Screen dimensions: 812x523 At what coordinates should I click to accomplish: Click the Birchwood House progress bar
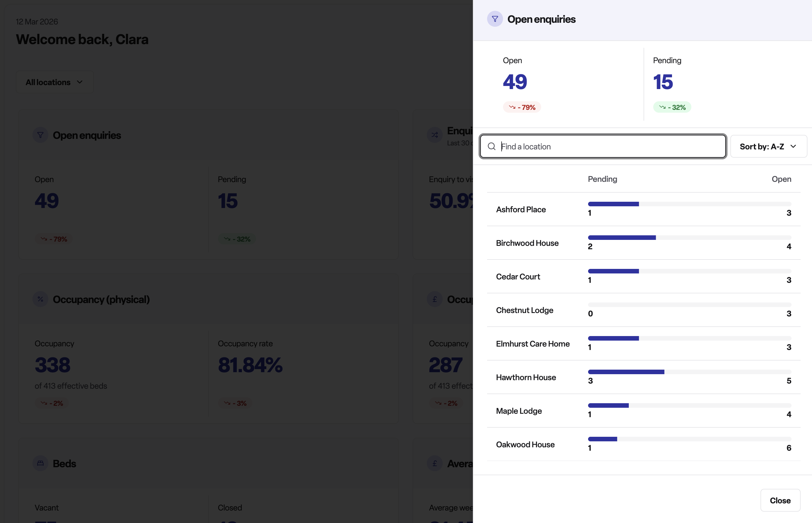tap(689, 238)
